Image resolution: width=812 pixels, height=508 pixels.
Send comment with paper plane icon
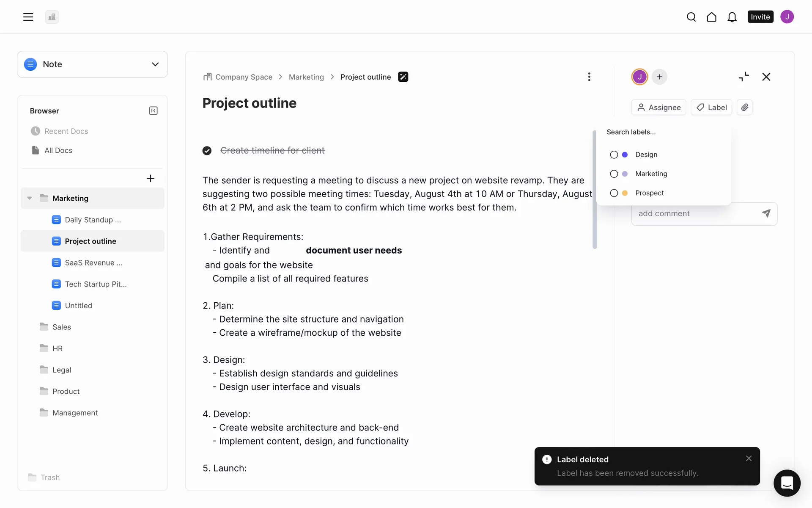coord(766,213)
